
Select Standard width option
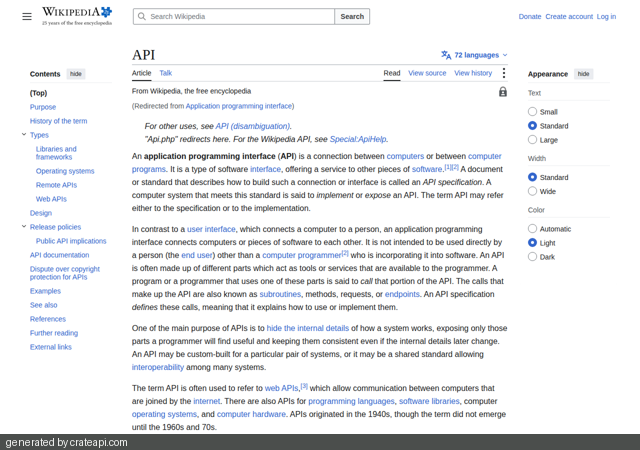532,177
